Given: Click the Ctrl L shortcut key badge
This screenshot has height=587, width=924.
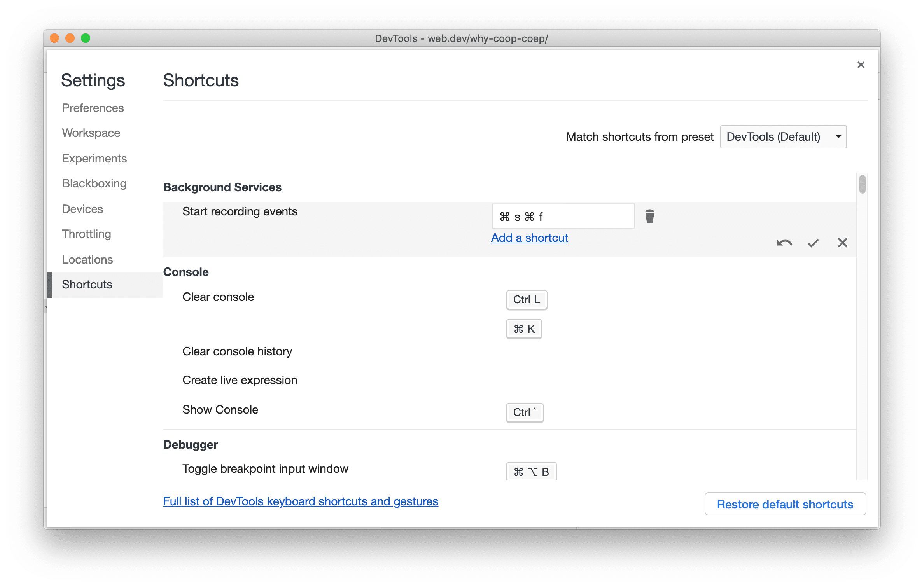Looking at the screenshot, I should coord(527,299).
